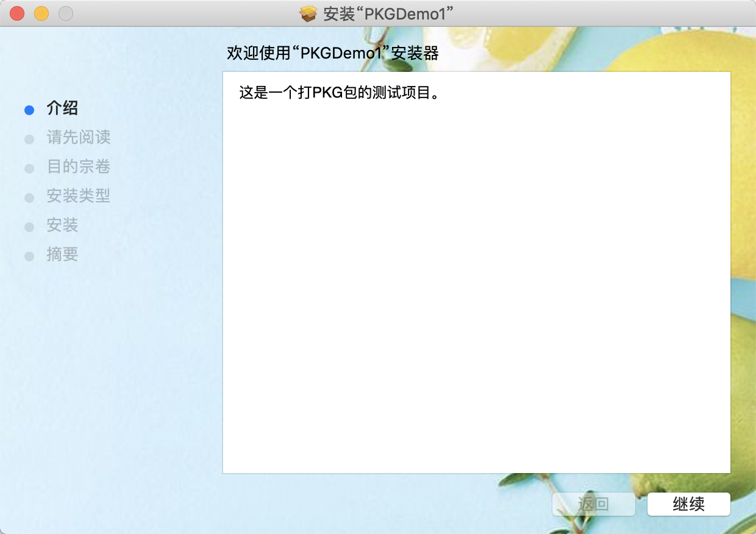This screenshot has height=534, width=756.
Task: Click the gray dot beside 安装
Action: pyautogui.click(x=29, y=226)
